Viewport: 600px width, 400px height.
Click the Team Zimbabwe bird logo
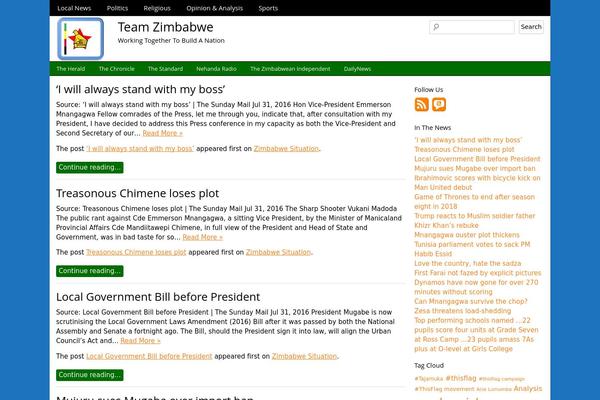click(x=80, y=39)
